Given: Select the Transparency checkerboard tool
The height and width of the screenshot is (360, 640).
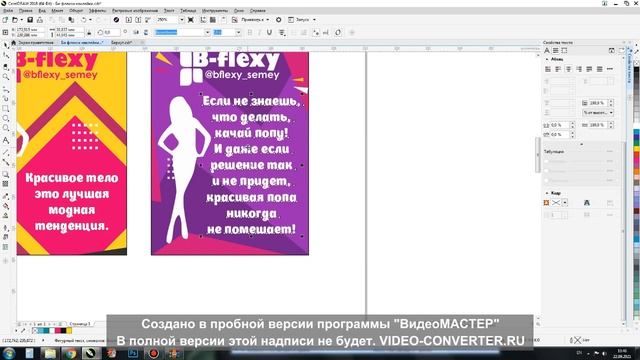Looking at the screenshot, I should click(6, 184).
